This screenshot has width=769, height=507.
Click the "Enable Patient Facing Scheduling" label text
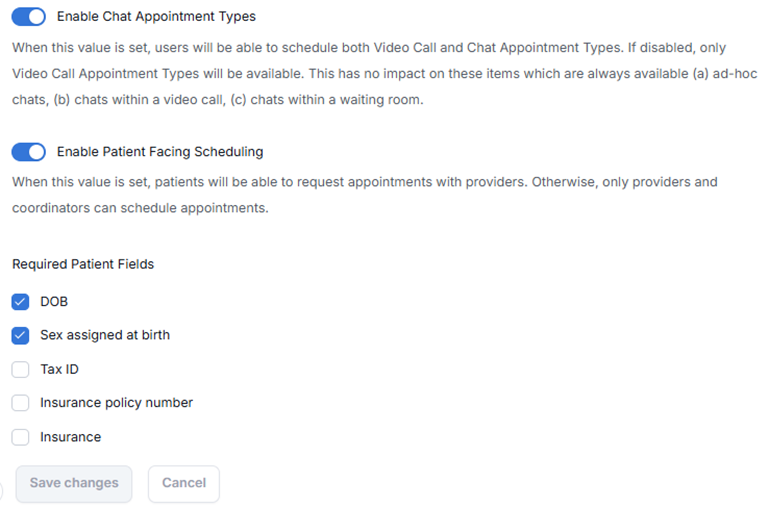pos(160,152)
